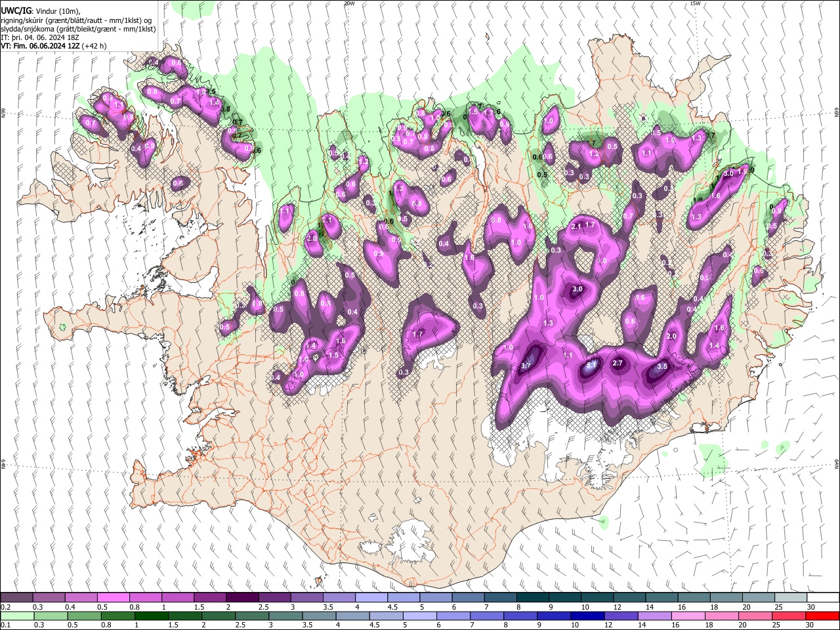Select the crimson swatch between 25 and 30

click(788, 616)
